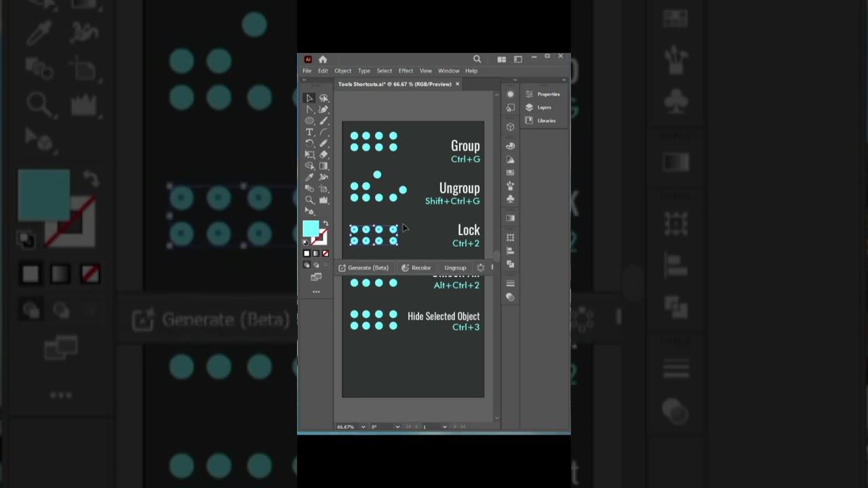This screenshot has width=868, height=488.
Task: Close the Tools Shortcuts.ai tab
Action: tap(457, 84)
